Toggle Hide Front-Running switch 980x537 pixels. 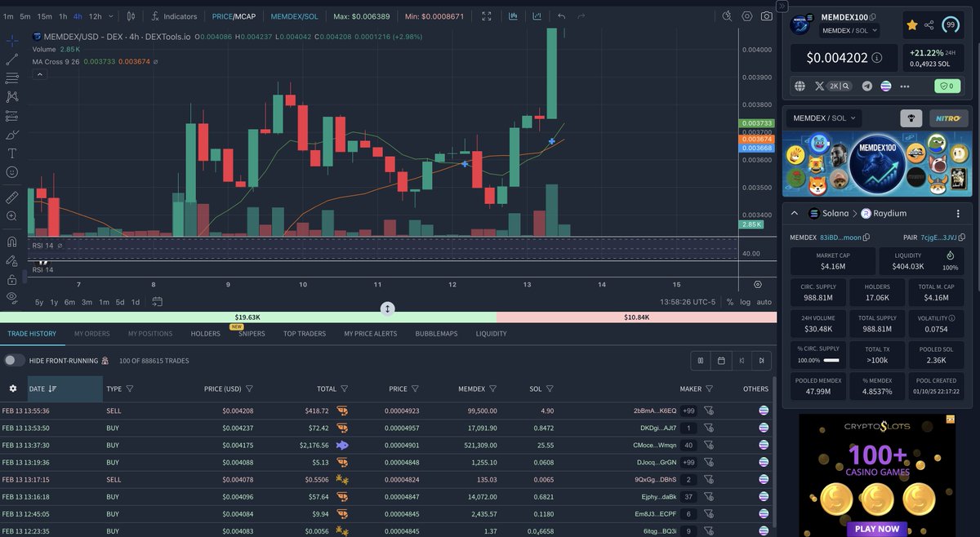(x=13, y=360)
